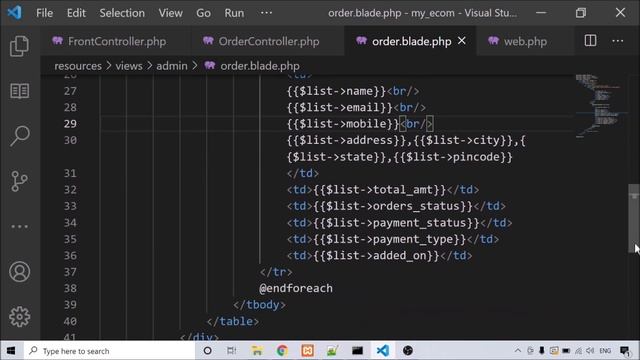Click the admin breadcrumb segment
The image size is (640, 360).
click(x=172, y=66)
